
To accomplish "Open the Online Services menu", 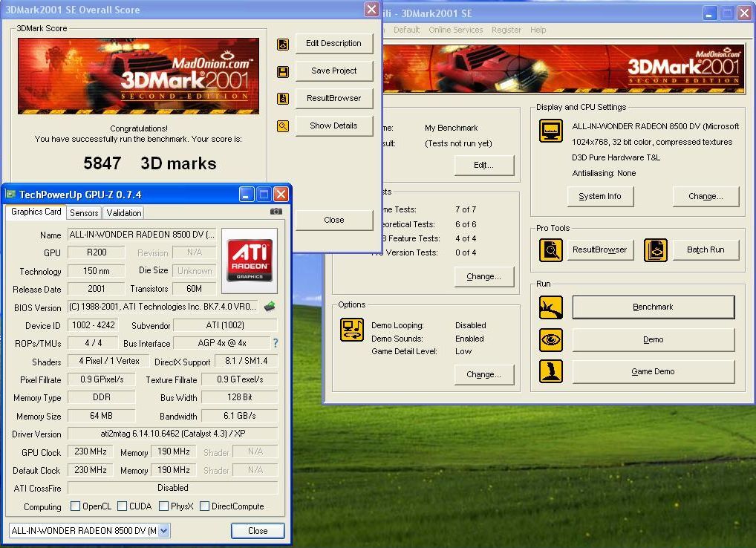I will click(456, 30).
